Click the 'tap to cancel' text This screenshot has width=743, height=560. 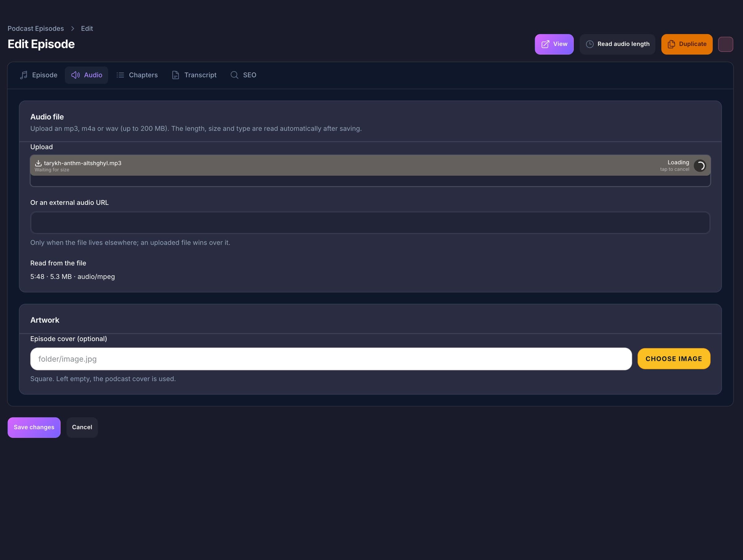tap(675, 169)
